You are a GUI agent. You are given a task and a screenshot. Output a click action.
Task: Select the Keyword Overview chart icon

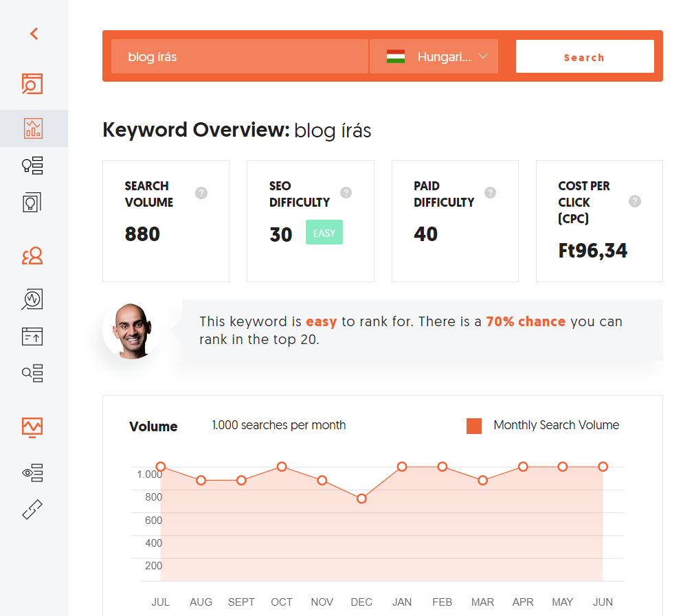pyautogui.click(x=33, y=128)
